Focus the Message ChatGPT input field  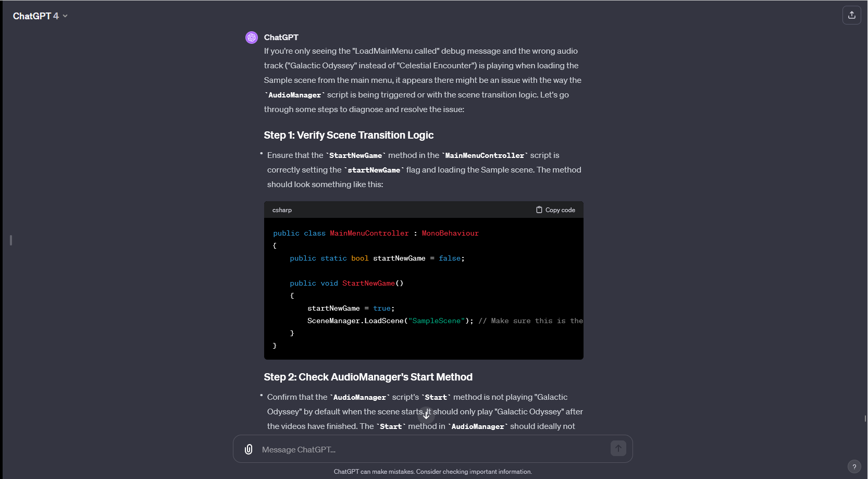(x=432, y=449)
